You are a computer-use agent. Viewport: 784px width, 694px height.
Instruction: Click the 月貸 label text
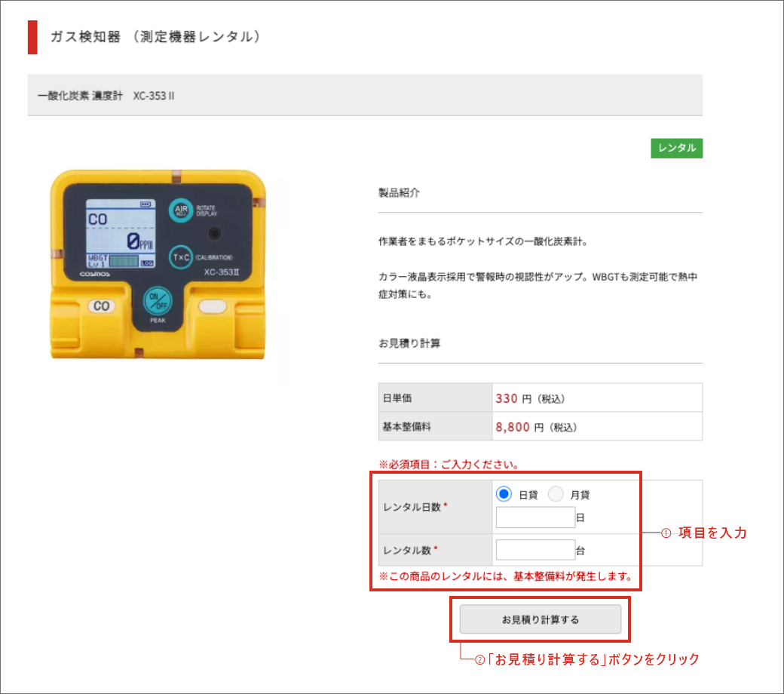tap(580, 495)
